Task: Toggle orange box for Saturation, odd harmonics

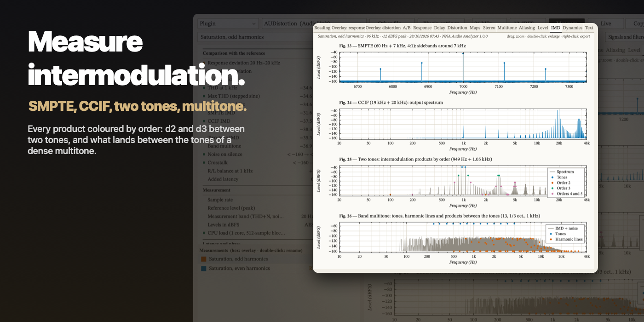Action: click(204, 259)
